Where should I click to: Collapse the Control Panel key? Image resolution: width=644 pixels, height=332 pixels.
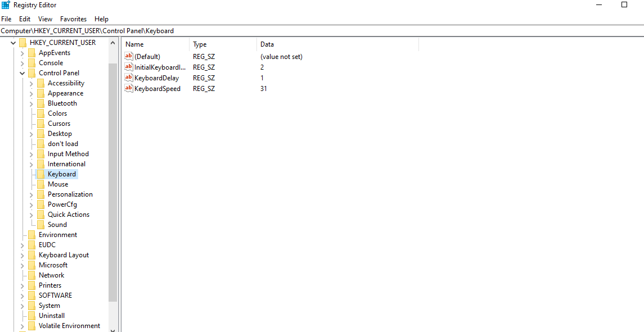coord(22,73)
